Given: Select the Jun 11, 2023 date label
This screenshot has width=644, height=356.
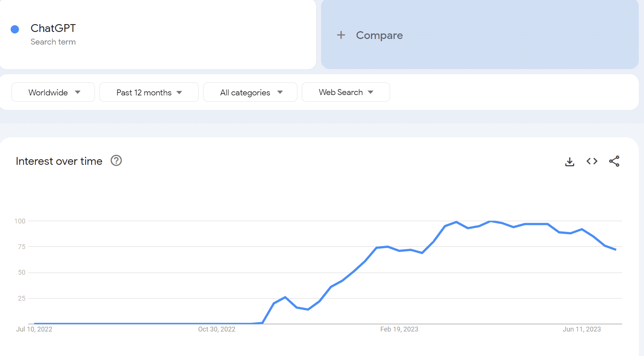Looking at the screenshot, I should tap(581, 329).
